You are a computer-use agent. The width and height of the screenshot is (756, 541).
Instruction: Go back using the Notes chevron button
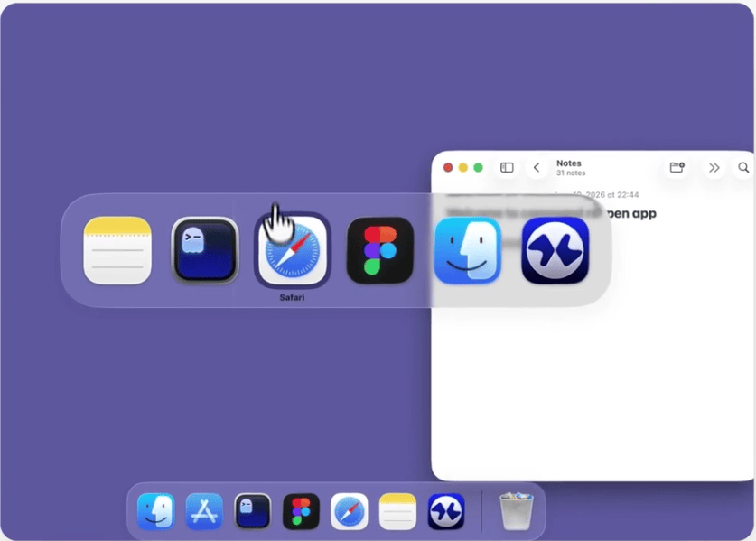pyautogui.click(x=537, y=167)
